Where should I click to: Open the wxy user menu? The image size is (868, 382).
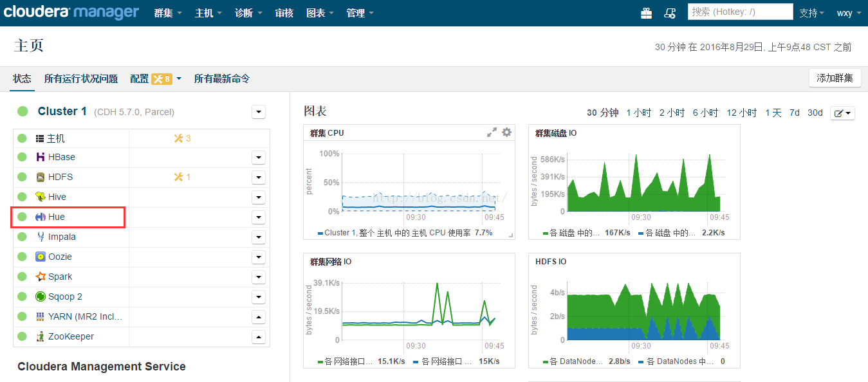(849, 13)
